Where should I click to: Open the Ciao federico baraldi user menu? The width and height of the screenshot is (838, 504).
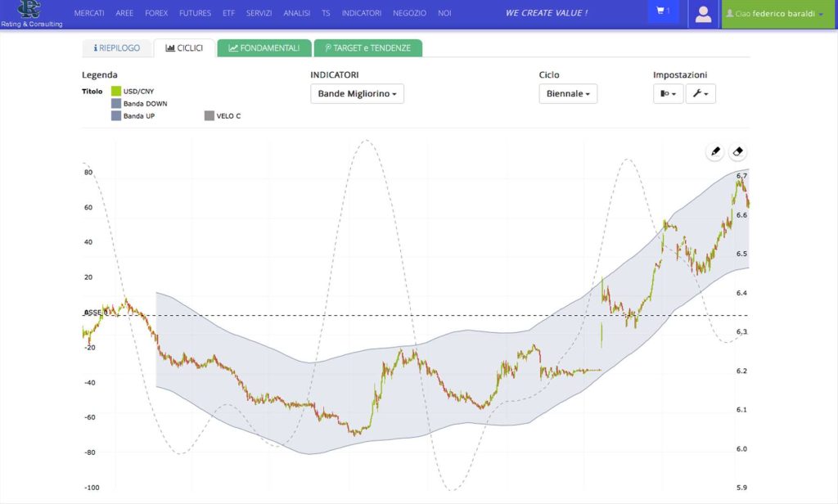pos(777,14)
